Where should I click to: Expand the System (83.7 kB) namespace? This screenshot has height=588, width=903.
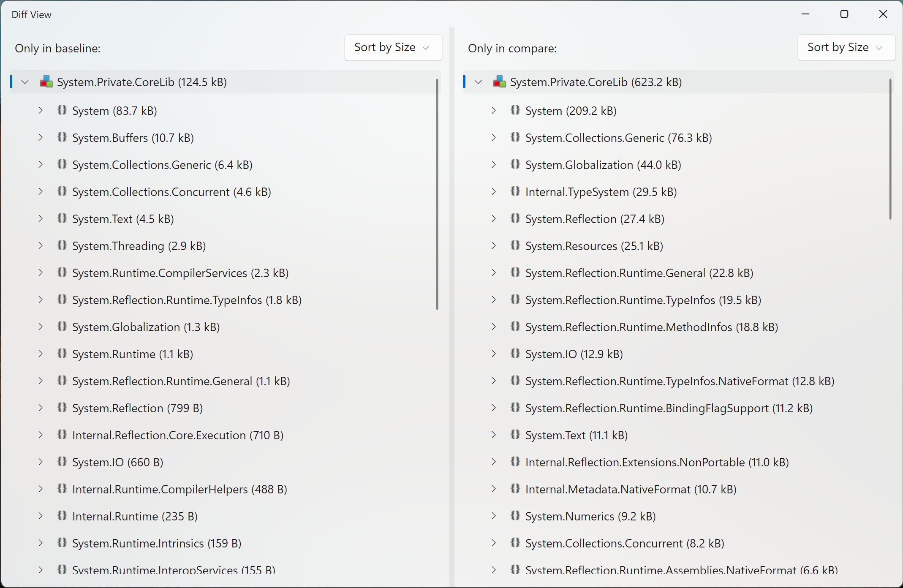point(41,111)
